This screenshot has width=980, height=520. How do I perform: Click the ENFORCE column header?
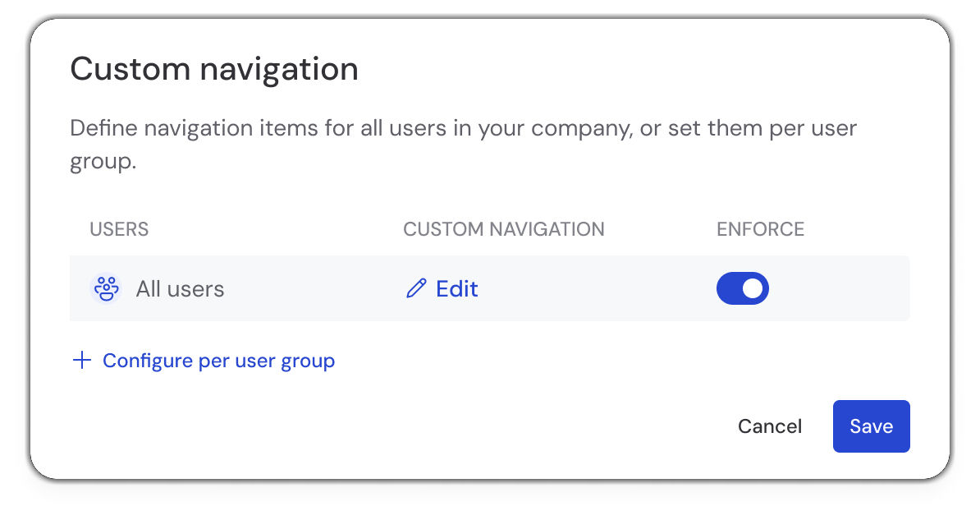[760, 229]
